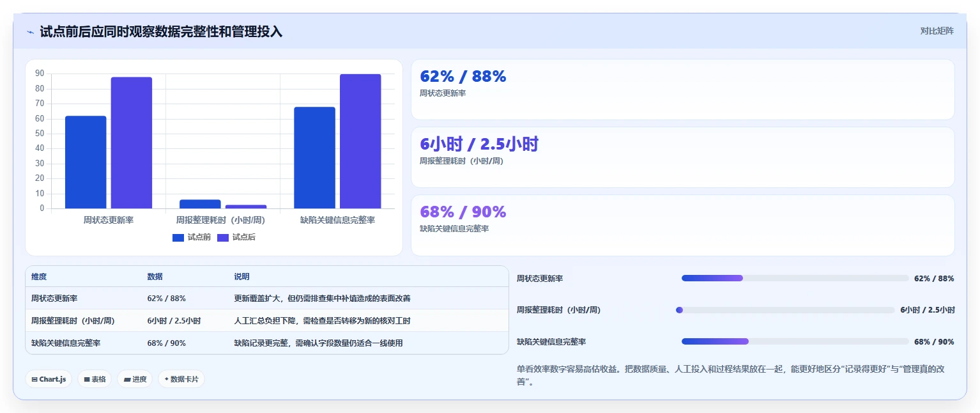Select the 试点前 bar for 周状态更新率
The height and width of the screenshot is (413, 980).
(x=86, y=162)
